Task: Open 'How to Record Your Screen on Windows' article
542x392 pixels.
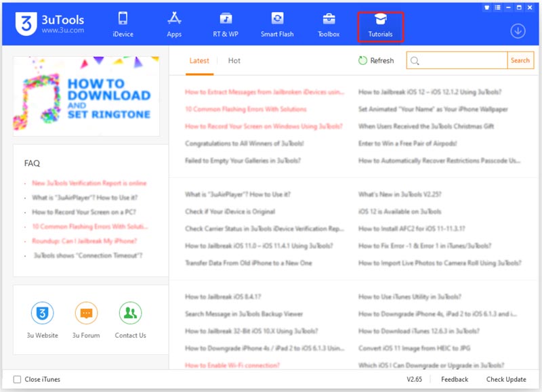Action: [x=264, y=127]
